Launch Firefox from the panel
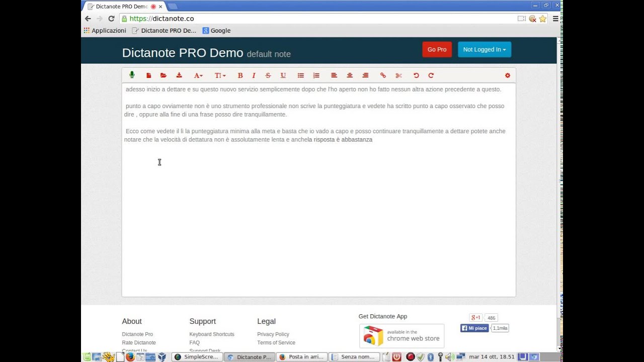 coord(130,357)
